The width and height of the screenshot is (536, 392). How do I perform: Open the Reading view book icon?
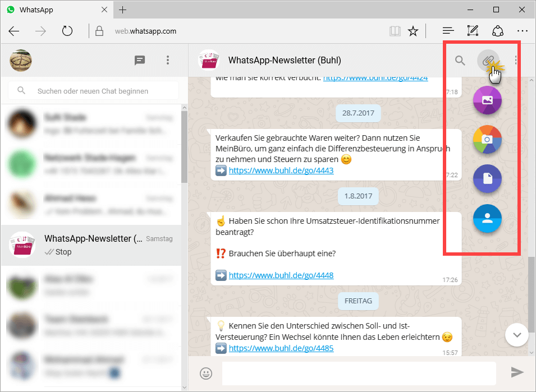coord(395,31)
